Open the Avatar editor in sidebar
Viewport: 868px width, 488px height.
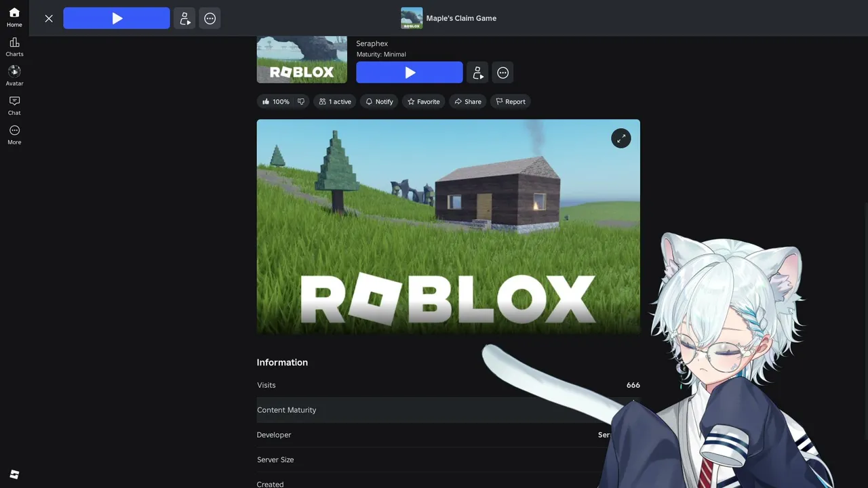[14, 77]
